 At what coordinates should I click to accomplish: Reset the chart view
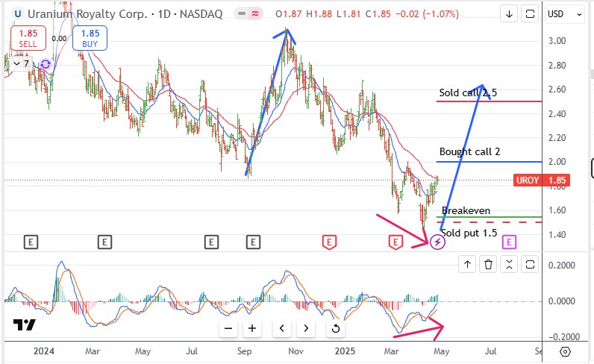pos(335,328)
